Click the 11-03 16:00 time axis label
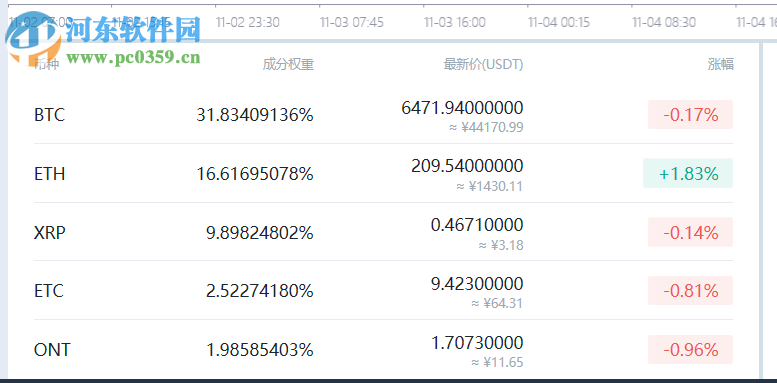The height and width of the screenshot is (383, 777). tap(454, 22)
